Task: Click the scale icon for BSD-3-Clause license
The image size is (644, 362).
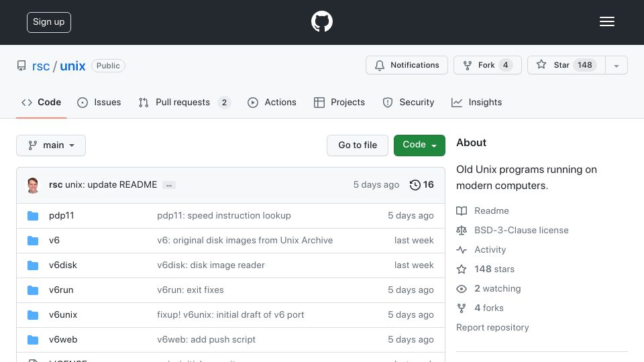Action: pos(462,230)
